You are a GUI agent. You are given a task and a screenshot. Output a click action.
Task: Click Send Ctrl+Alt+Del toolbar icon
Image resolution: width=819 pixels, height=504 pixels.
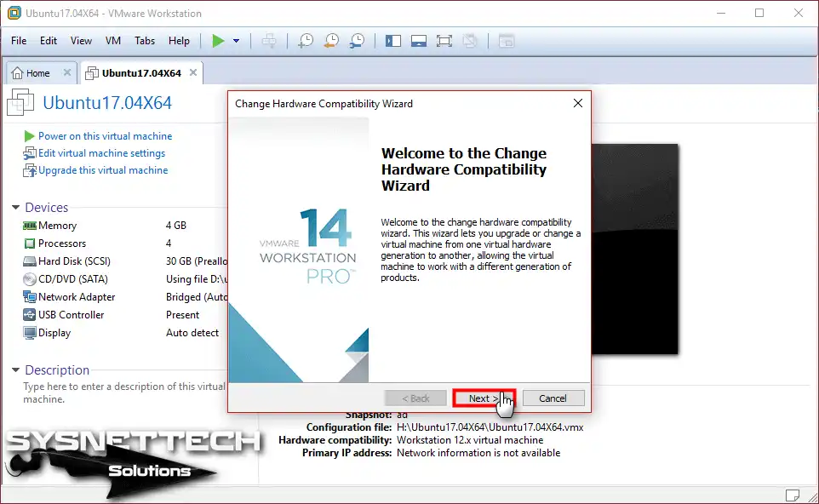(x=269, y=41)
